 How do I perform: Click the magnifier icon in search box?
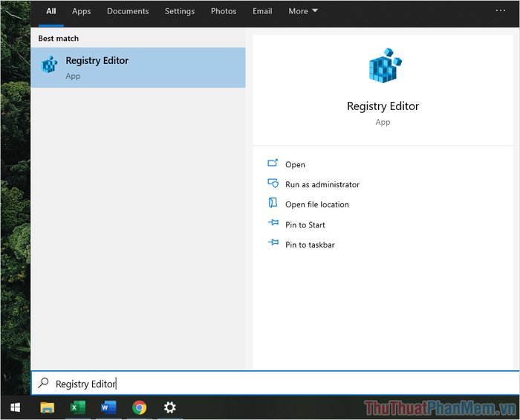click(43, 383)
